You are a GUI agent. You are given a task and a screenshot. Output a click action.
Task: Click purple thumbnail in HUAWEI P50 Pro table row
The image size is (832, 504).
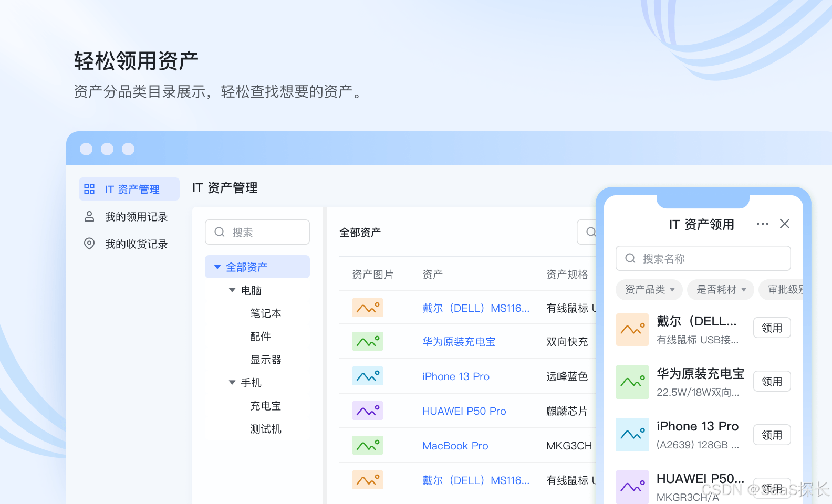point(368,411)
